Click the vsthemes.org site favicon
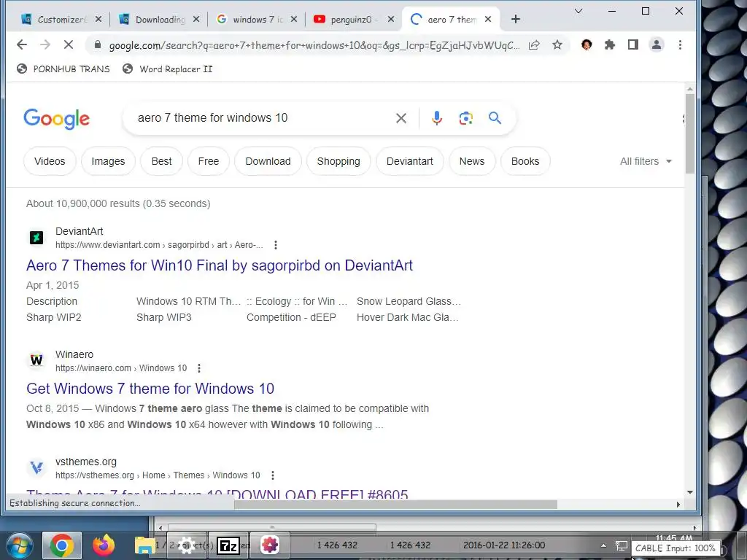This screenshot has height=560, width=747. [x=36, y=467]
